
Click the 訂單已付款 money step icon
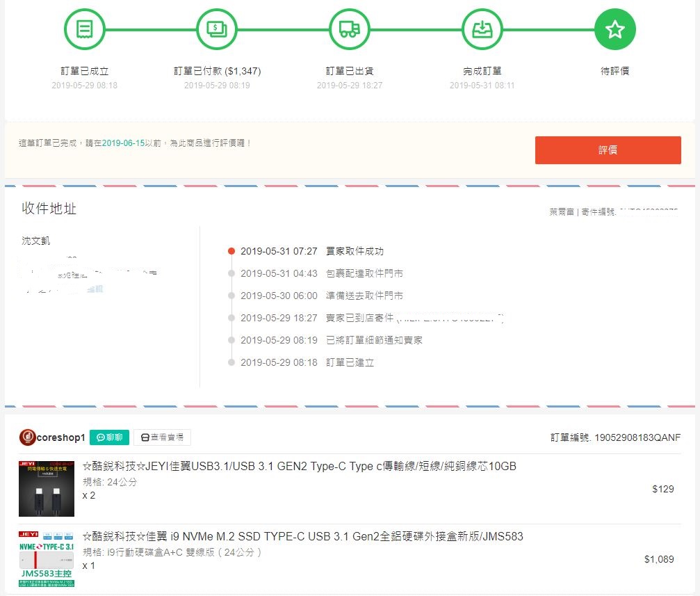(218, 29)
